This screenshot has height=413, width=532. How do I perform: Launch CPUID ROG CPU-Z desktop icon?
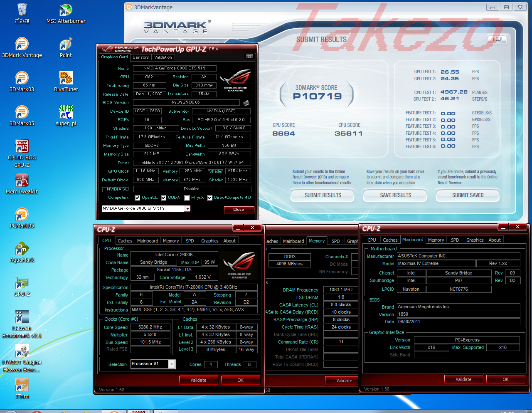pyautogui.click(x=22, y=153)
